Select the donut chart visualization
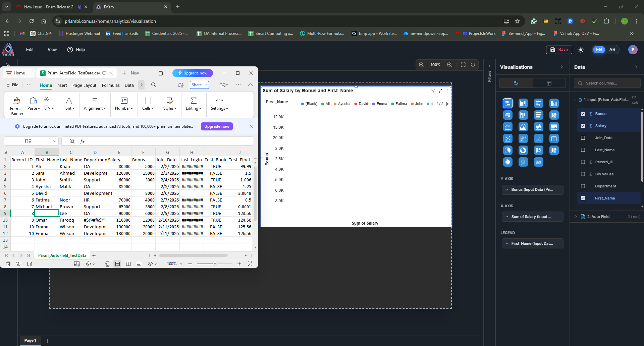Screen dimensions: 644x346 [x=523, y=151]
